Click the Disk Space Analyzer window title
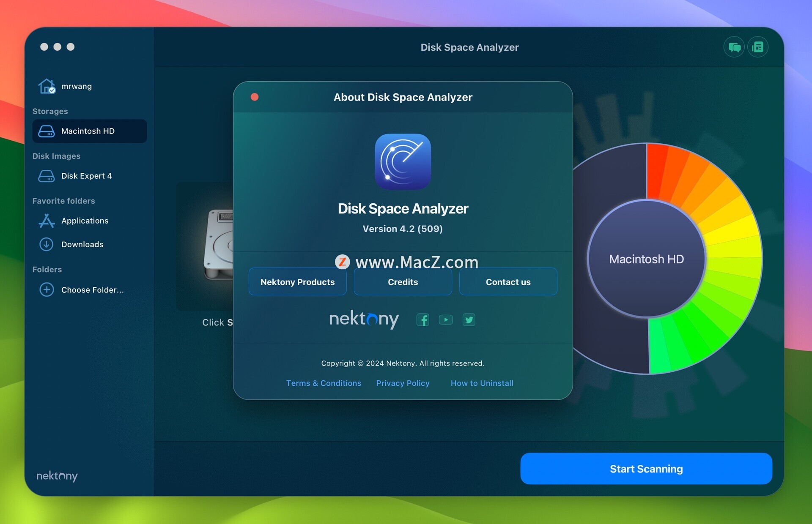Image resolution: width=812 pixels, height=524 pixels. [x=470, y=47]
